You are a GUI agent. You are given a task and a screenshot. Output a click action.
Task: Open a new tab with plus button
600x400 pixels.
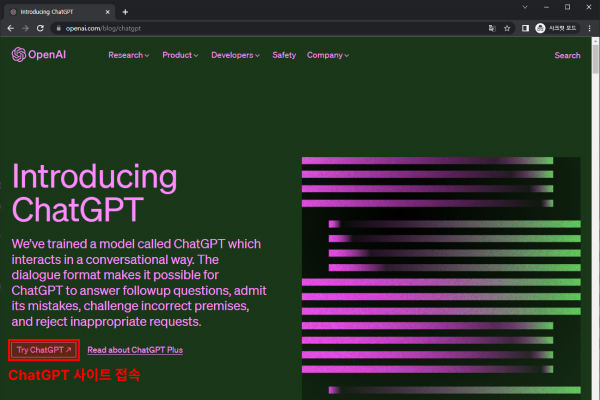coord(124,11)
